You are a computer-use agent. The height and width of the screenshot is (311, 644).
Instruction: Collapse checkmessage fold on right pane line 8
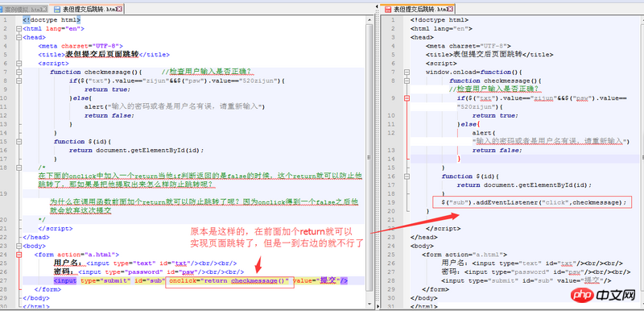coord(407,81)
